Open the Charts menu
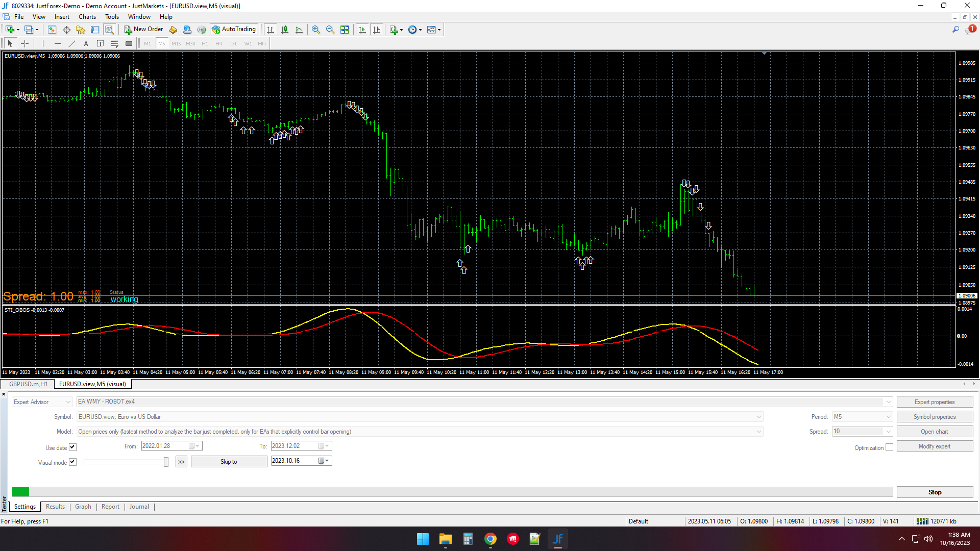Viewport: 980px width, 551px height. (x=87, y=17)
